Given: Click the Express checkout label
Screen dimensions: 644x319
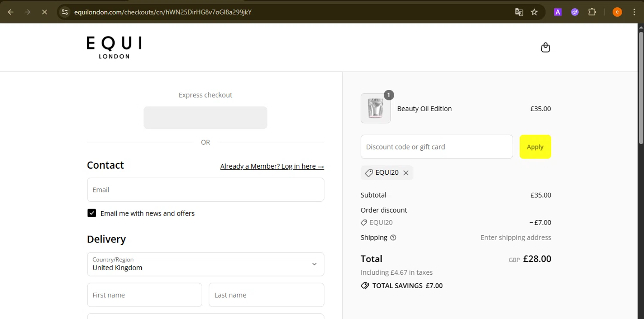Looking at the screenshot, I should coord(205,95).
